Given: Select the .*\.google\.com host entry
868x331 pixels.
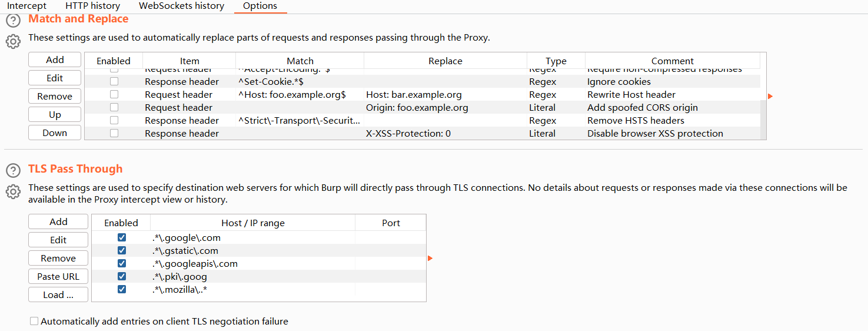Looking at the screenshot, I should 253,237.
